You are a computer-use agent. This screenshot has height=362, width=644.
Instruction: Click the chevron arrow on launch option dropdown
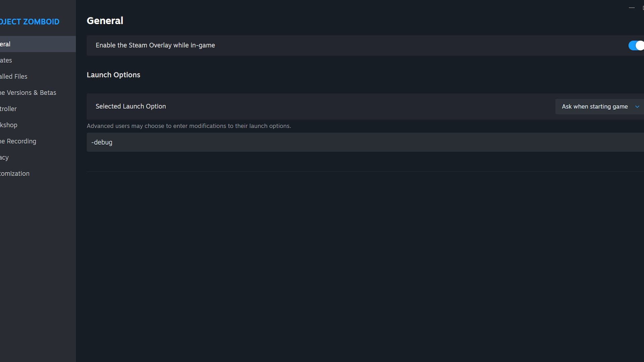(637, 107)
